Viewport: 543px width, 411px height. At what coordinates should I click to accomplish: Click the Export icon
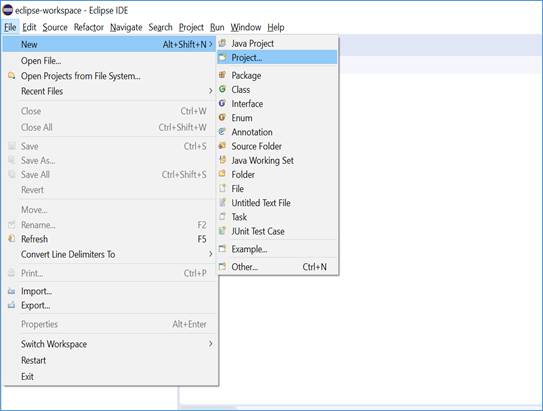(x=12, y=305)
